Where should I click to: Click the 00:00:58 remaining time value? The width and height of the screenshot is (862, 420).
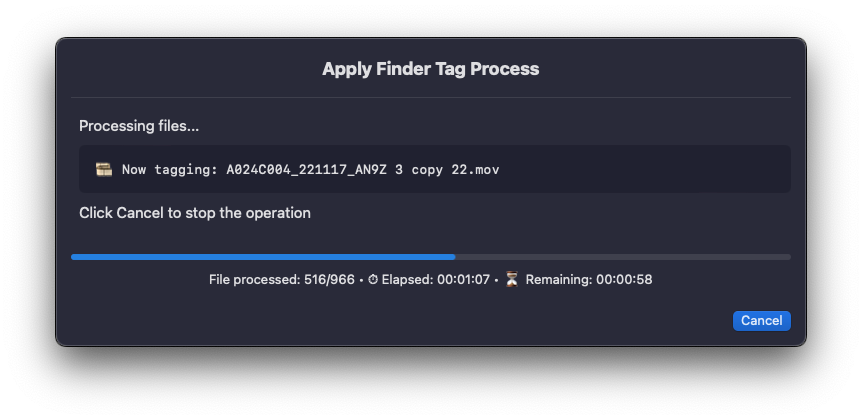tap(624, 280)
